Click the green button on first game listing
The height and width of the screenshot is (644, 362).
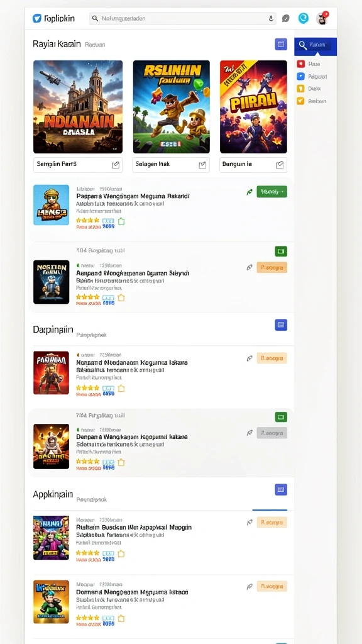[271, 191]
